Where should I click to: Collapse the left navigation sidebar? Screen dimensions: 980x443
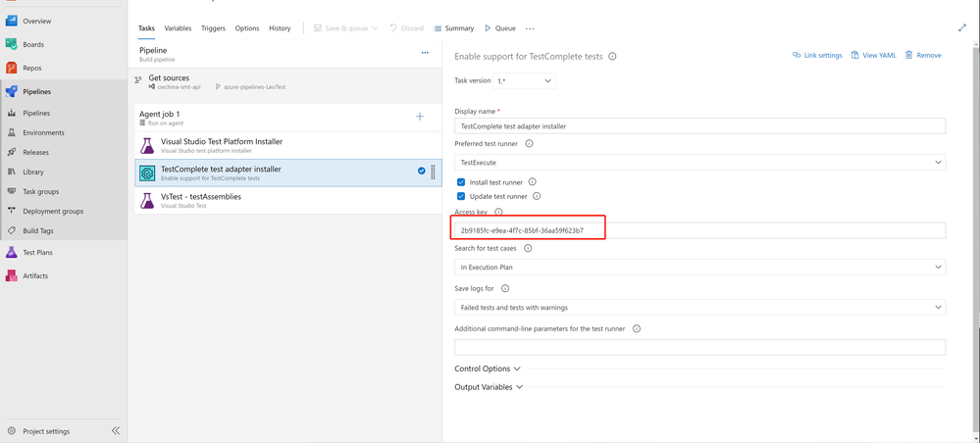(x=116, y=431)
